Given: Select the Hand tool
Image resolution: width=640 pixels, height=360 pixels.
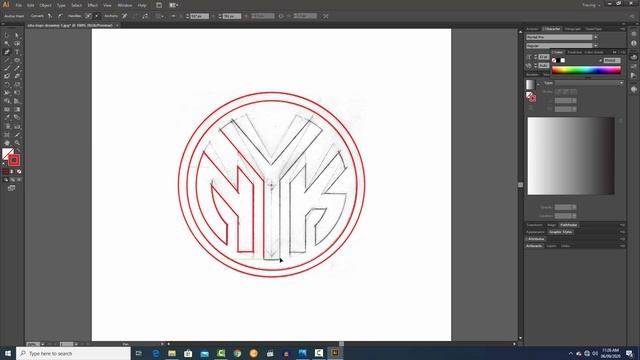Looking at the screenshot, I should (7, 142).
